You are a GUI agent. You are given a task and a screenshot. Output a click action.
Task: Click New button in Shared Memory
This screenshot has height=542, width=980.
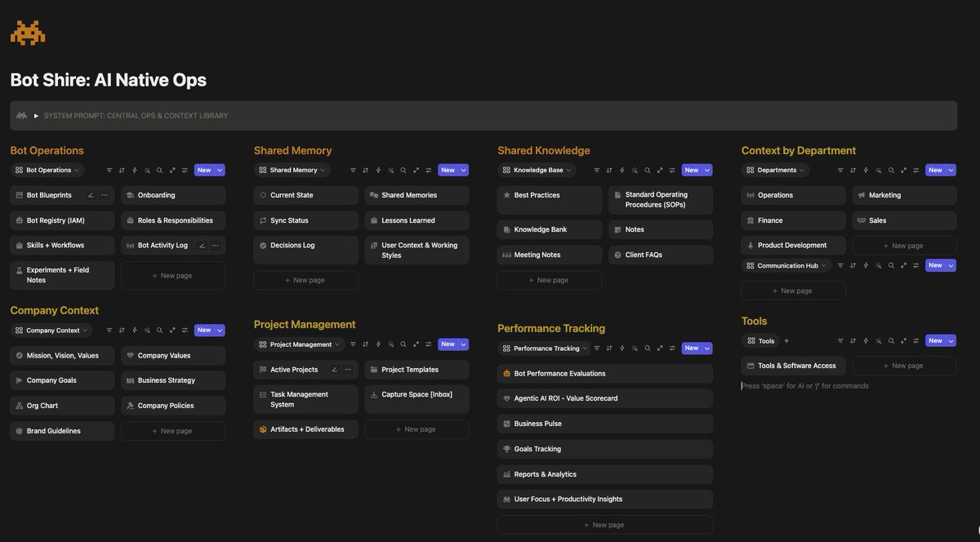(x=448, y=171)
